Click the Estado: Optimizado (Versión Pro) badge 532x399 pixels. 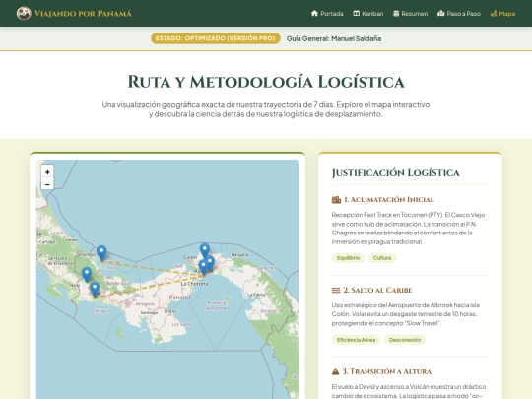point(216,38)
